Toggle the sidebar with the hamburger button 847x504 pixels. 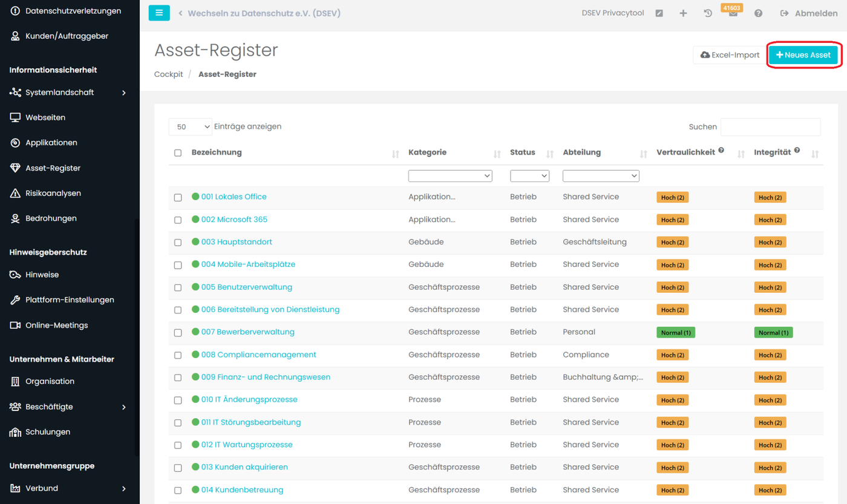(x=159, y=13)
